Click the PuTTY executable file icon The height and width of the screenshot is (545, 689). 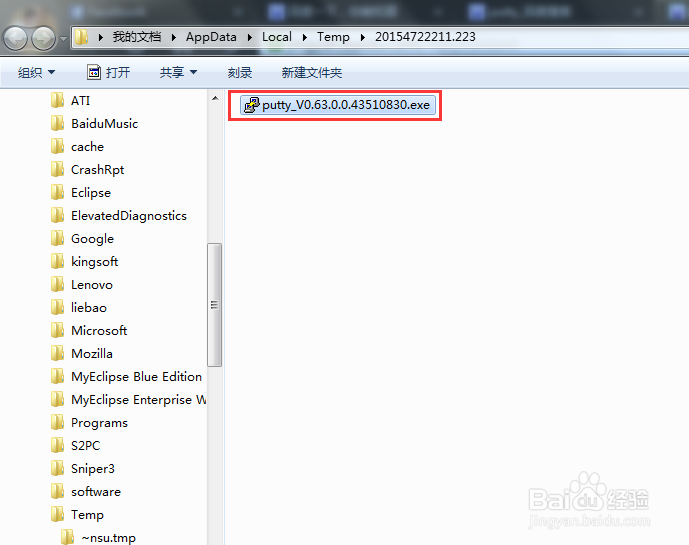(252, 105)
